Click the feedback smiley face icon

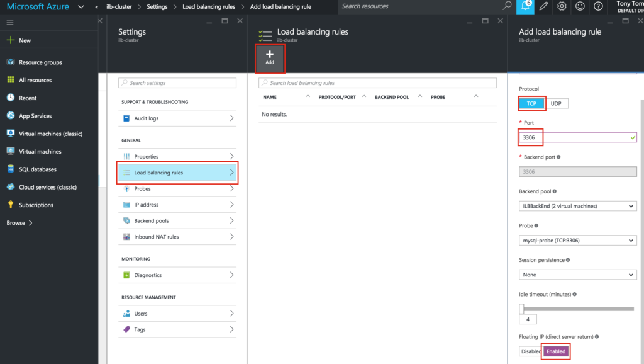point(580,6)
